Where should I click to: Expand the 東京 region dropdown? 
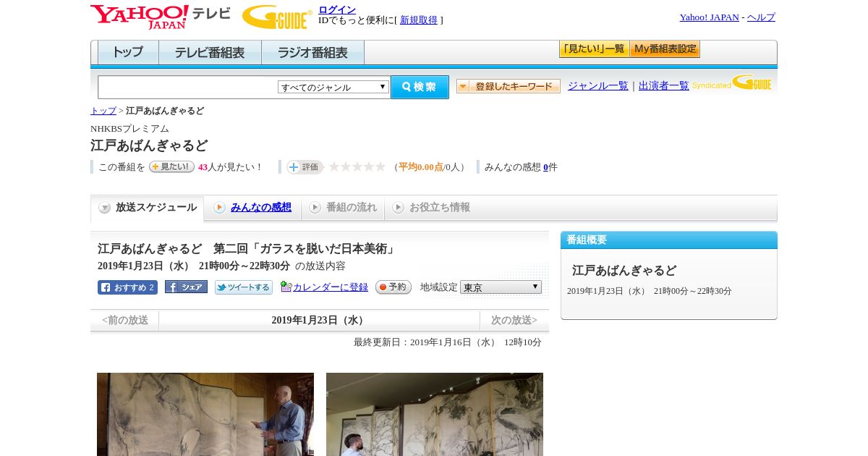point(501,287)
